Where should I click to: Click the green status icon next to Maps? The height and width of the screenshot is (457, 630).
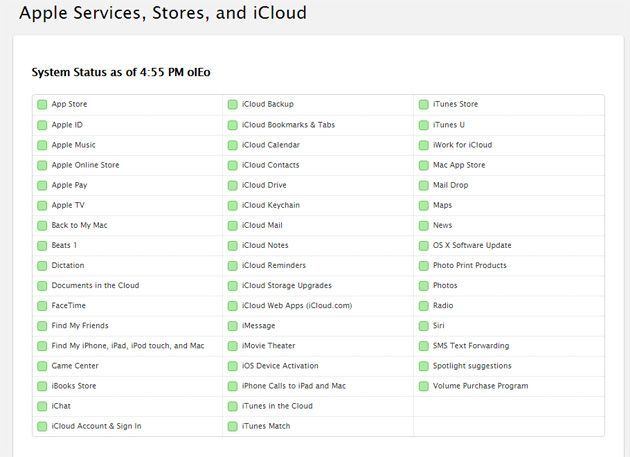pos(423,205)
